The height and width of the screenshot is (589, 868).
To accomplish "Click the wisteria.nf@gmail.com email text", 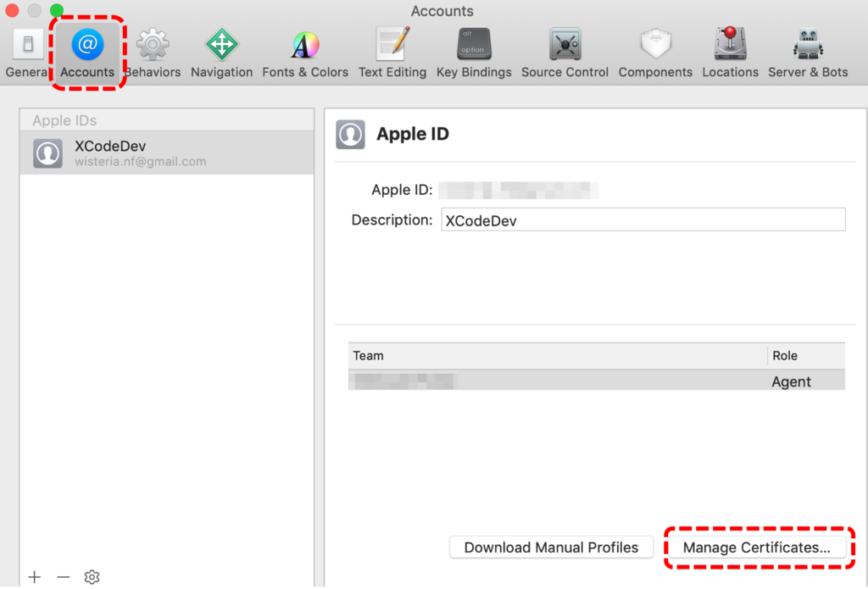I will pyautogui.click(x=141, y=162).
